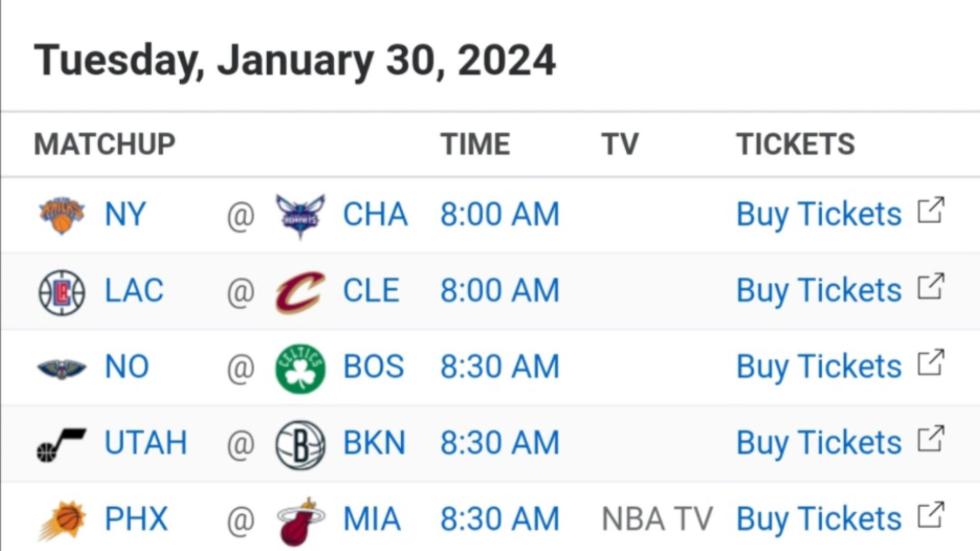The image size is (980, 551).
Task: Click the New Orleans Pelicans logo
Action: click(62, 368)
